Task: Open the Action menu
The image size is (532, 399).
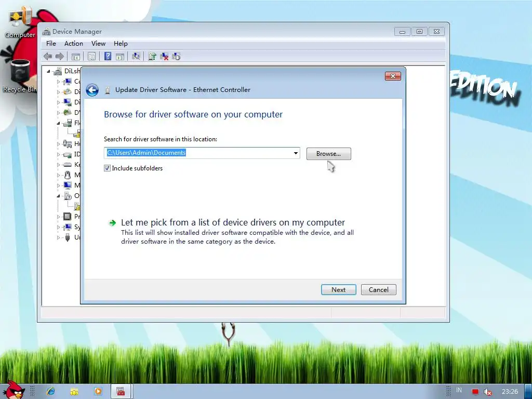Action: (74, 44)
